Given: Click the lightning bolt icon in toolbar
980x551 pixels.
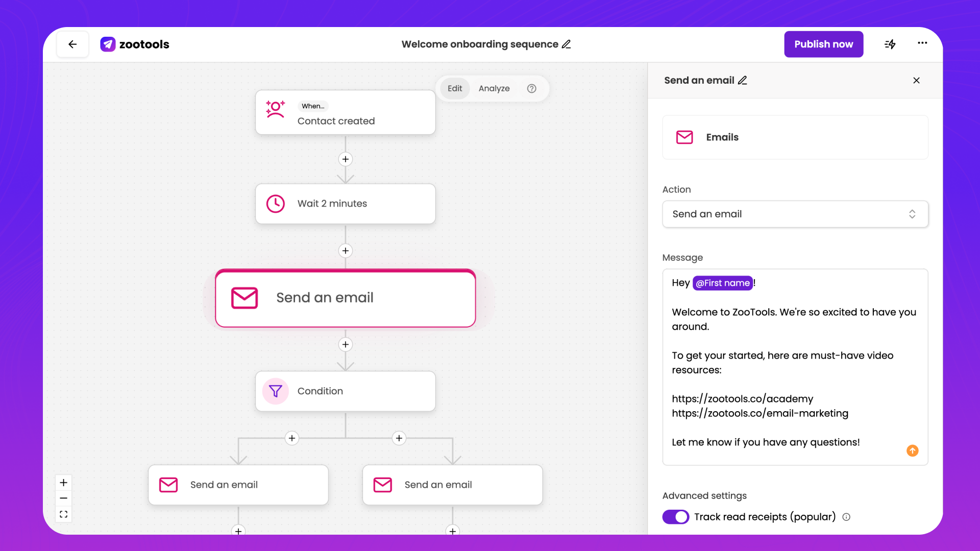Looking at the screenshot, I should pos(890,44).
